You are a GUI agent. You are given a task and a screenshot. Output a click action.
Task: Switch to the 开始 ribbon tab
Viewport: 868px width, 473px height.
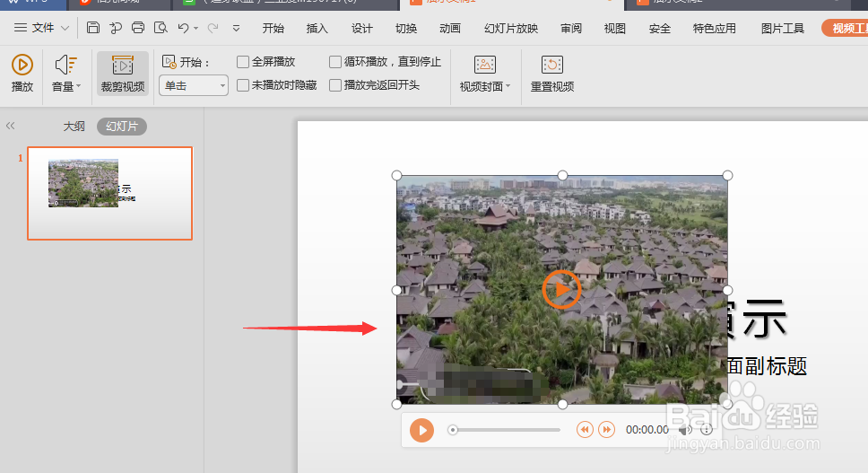(273, 28)
